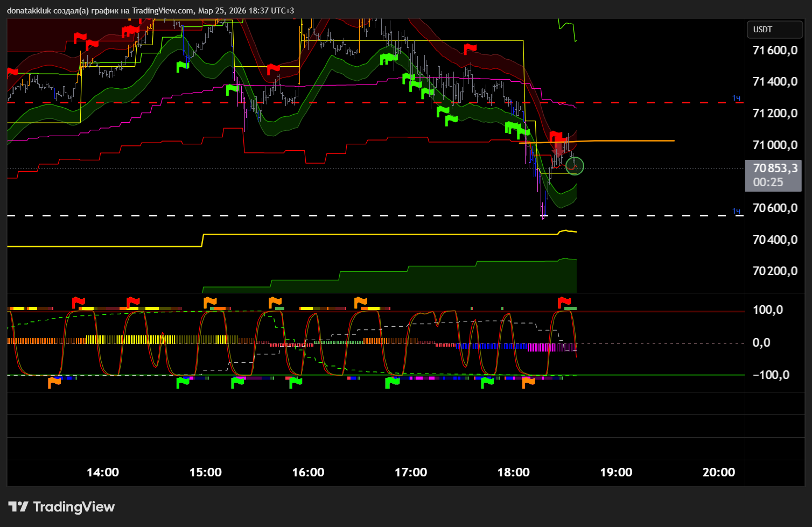Click the orange flag at oscillator's bottom left

54,382
